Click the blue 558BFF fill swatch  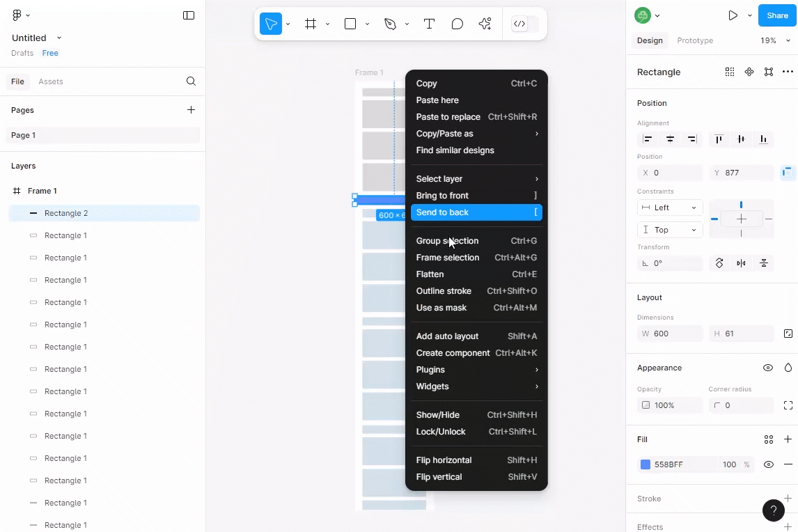click(646, 464)
